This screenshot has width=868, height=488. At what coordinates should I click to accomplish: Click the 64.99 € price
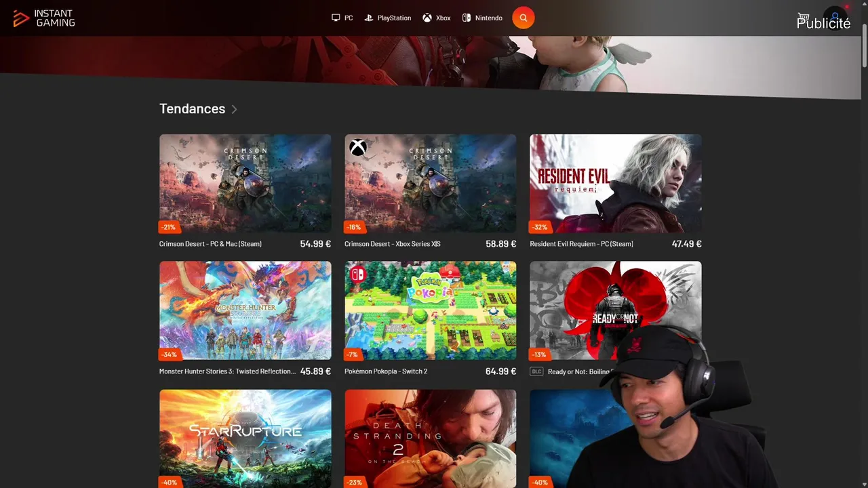pos(501,371)
